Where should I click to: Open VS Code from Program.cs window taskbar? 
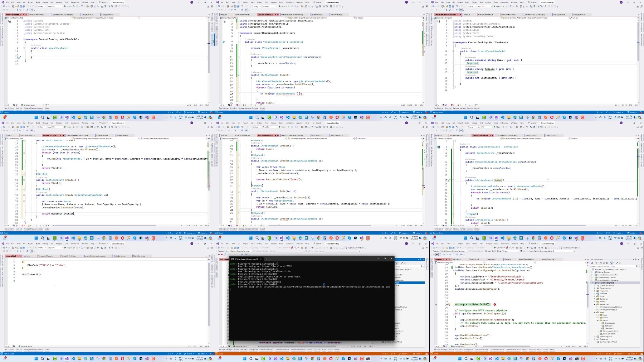(x=497, y=358)
